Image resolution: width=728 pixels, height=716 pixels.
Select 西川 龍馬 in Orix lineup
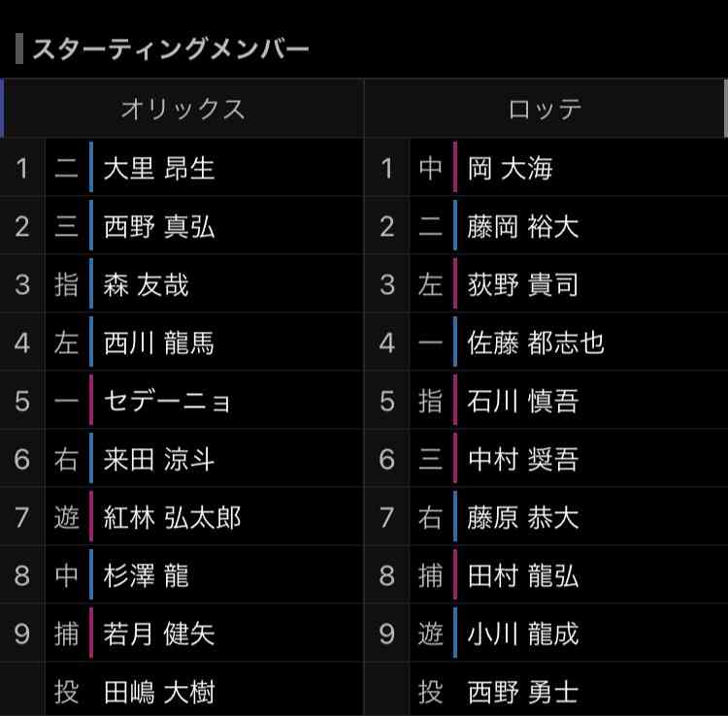point(159,342)
